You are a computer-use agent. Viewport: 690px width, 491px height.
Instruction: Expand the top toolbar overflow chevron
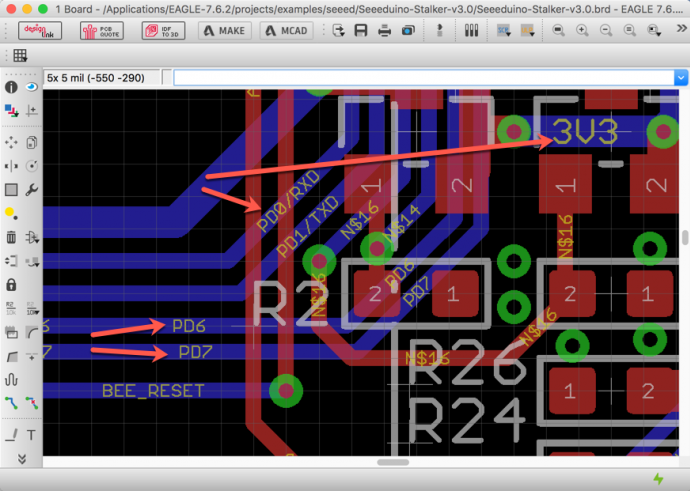click(x=682, y=29)
